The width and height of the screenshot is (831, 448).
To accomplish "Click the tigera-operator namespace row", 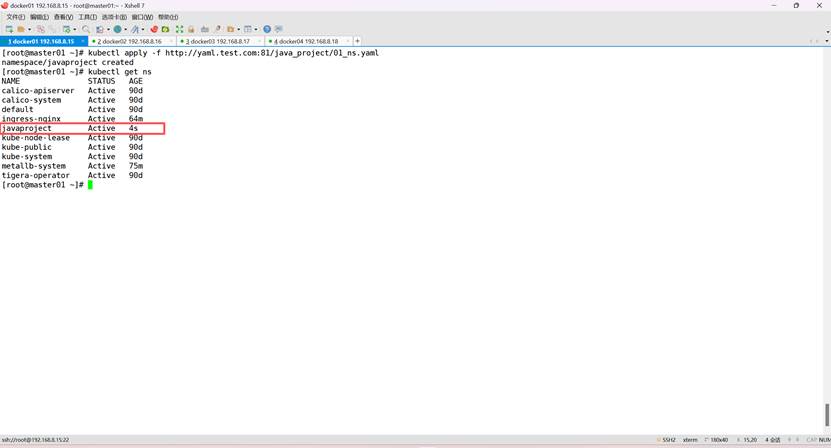I will pyautogui.click(x=72, y=175).
